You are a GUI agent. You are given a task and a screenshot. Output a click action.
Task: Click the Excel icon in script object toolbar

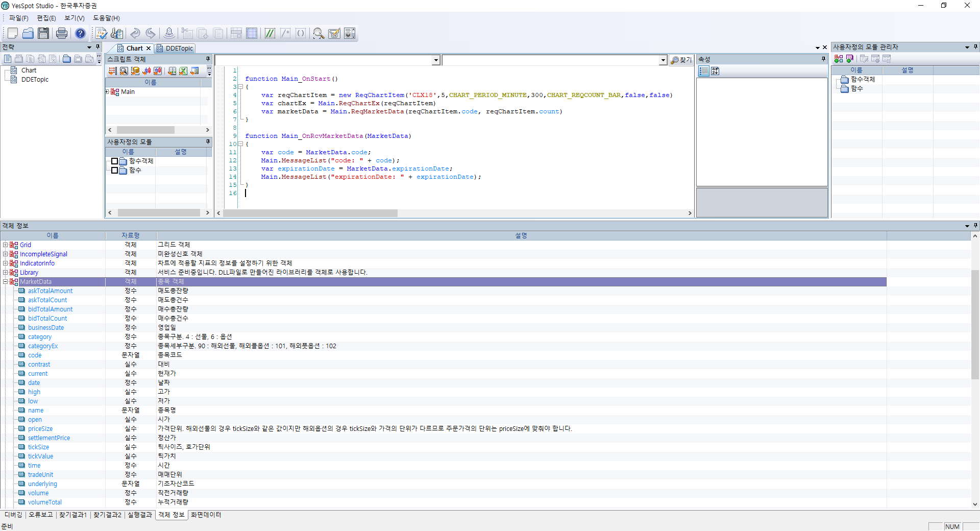point(183,71)
